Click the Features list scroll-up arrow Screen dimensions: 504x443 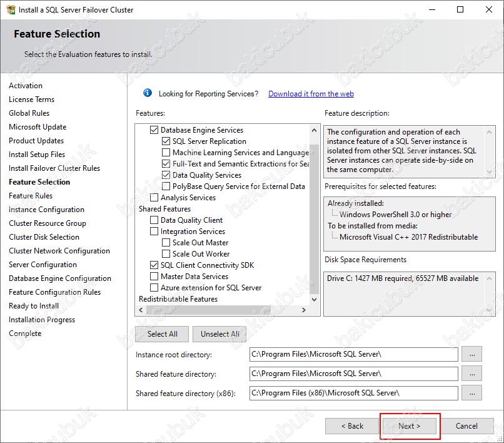(x=314, y=130)
